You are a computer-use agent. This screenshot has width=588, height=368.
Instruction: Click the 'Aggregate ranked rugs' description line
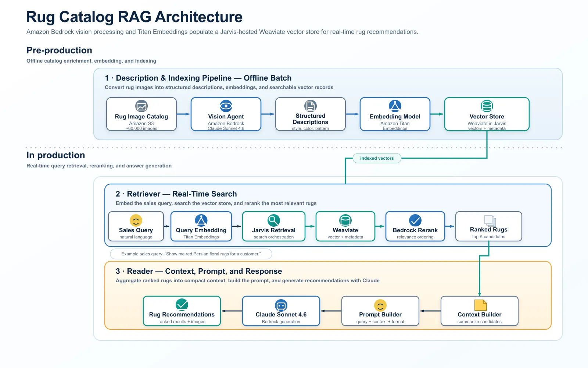pyautogui.click(x=248, y=281)
